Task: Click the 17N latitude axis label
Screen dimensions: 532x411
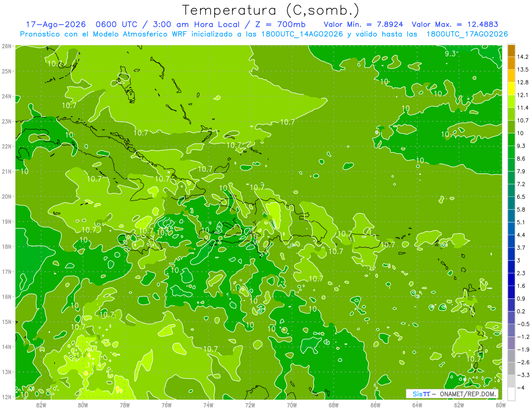Action: tap(6, 272)
